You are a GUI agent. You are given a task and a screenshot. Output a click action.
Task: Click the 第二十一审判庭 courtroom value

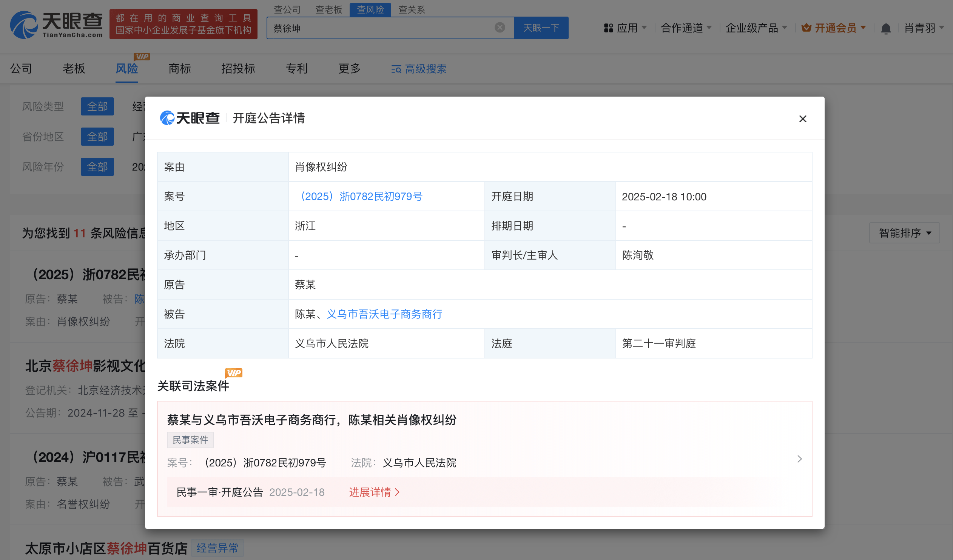[659, 343]
